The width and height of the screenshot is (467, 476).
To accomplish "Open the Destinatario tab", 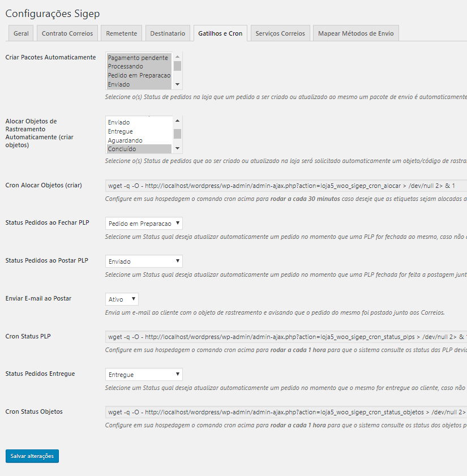I will tap(167, 33).
